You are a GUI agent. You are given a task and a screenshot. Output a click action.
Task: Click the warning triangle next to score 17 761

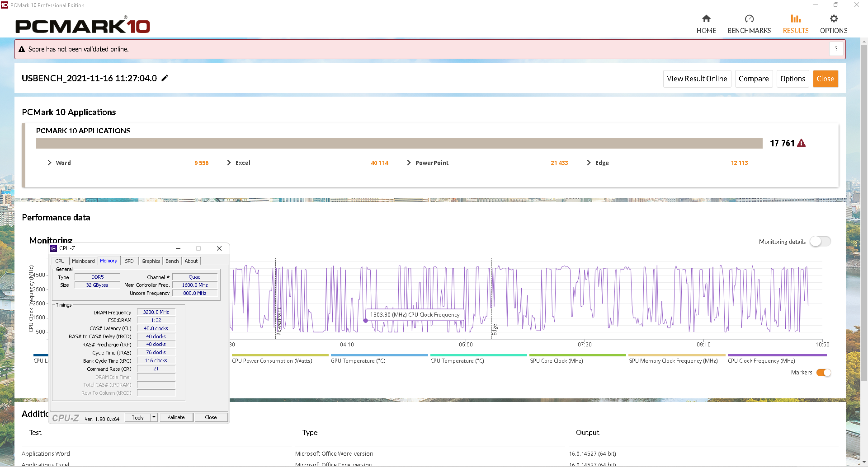(x=802, y=143)
